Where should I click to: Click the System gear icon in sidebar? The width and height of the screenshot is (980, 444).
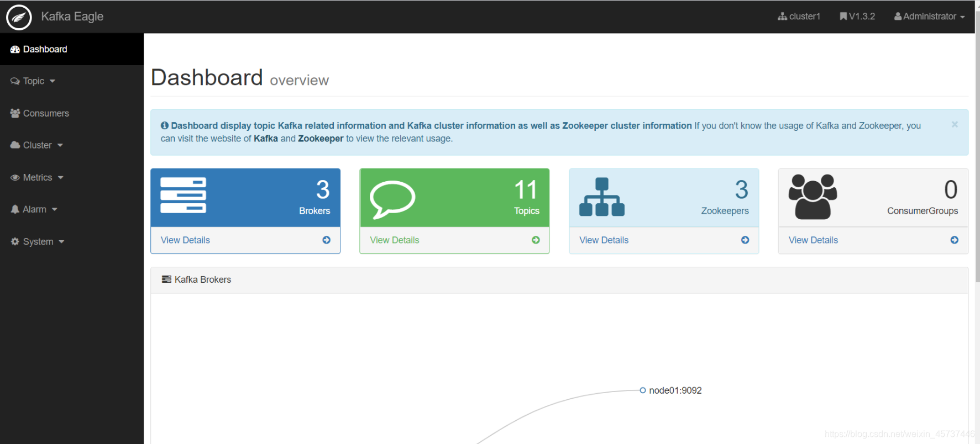[15, 241]
